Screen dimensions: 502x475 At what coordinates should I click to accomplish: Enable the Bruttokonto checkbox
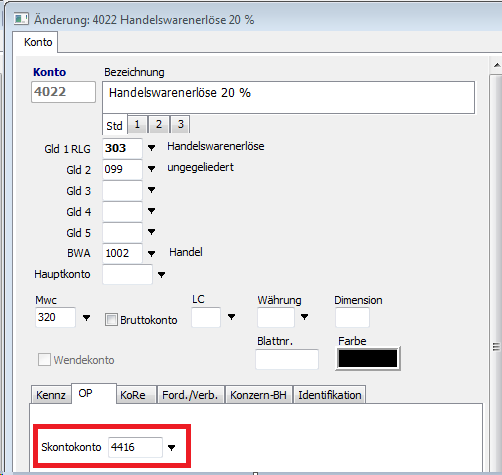[x=111, y=320]
